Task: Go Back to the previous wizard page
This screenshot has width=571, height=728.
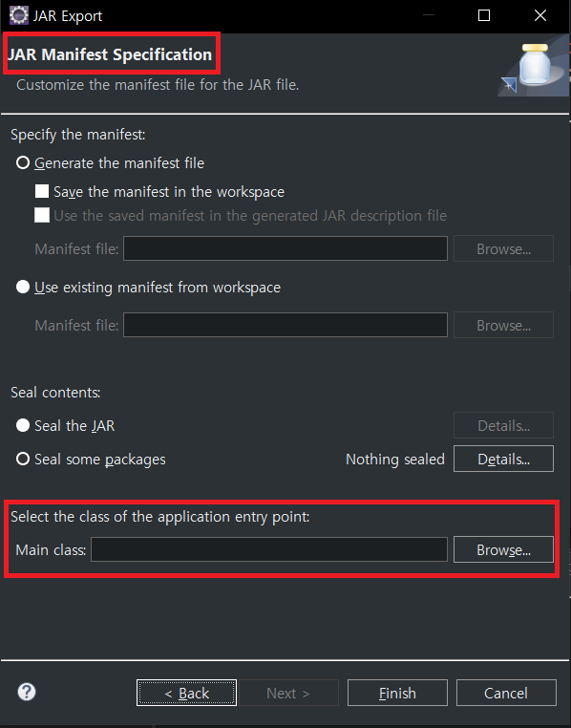Action: coord(186,693)
